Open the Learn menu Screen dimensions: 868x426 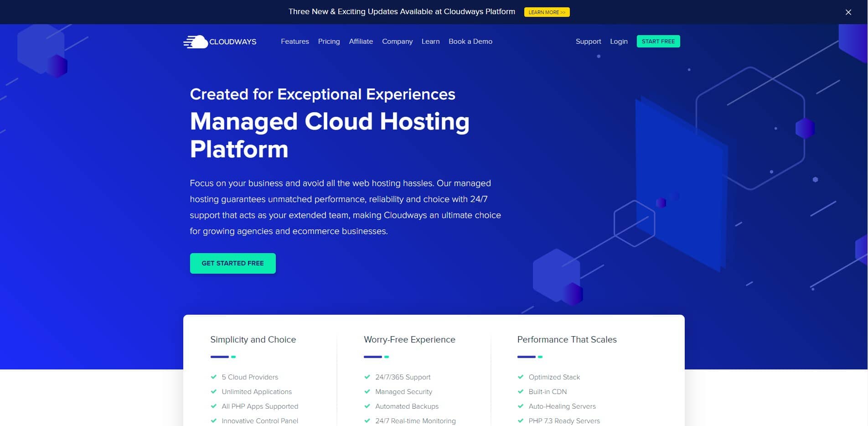coord(430,42)
